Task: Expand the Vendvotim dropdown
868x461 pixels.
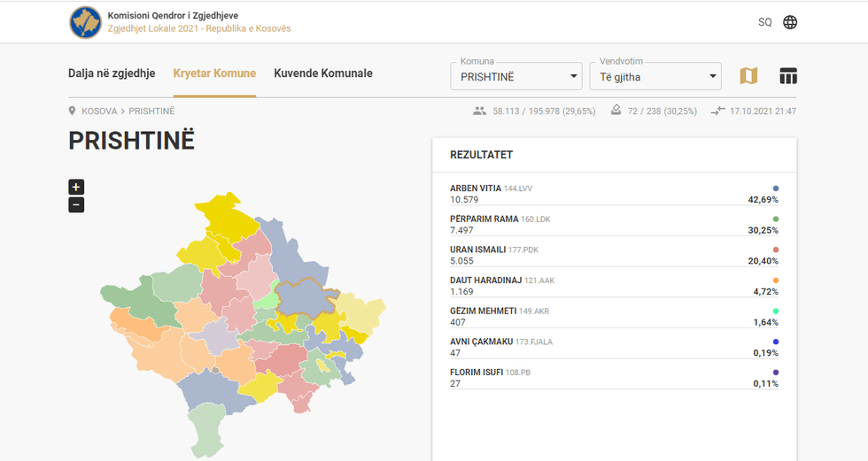Action: tap(655, 76)
